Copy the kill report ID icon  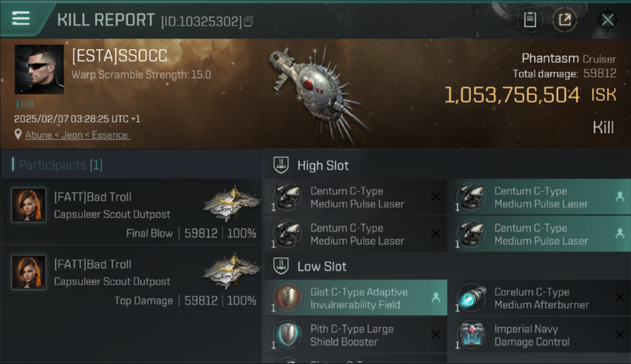pyautogui.click(x=249, y=21)
